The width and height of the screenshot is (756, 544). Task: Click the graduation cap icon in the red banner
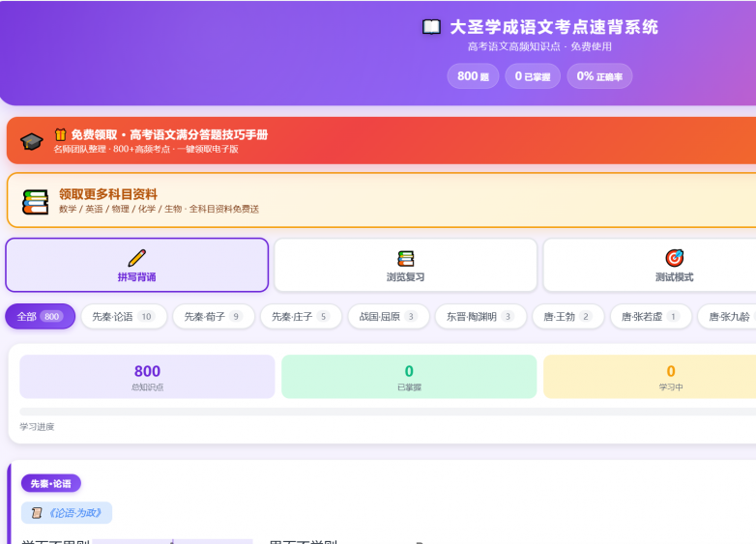tap(31, 141)
